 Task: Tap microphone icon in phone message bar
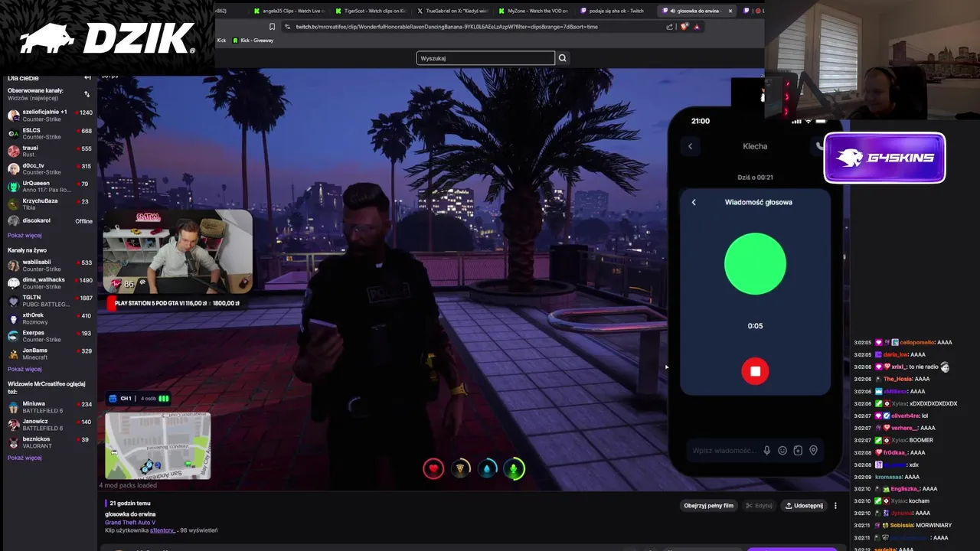coord(766,451)
